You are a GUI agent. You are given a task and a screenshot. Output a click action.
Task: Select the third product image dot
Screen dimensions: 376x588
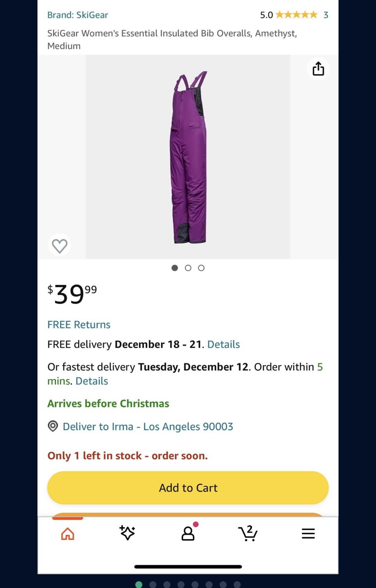(x=201, y=268)
